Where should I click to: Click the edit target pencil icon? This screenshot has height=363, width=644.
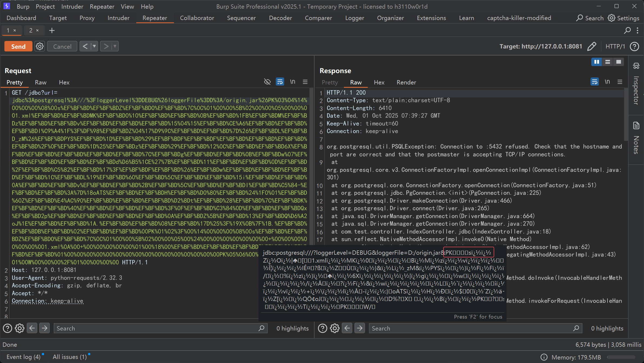pos(592,46)
